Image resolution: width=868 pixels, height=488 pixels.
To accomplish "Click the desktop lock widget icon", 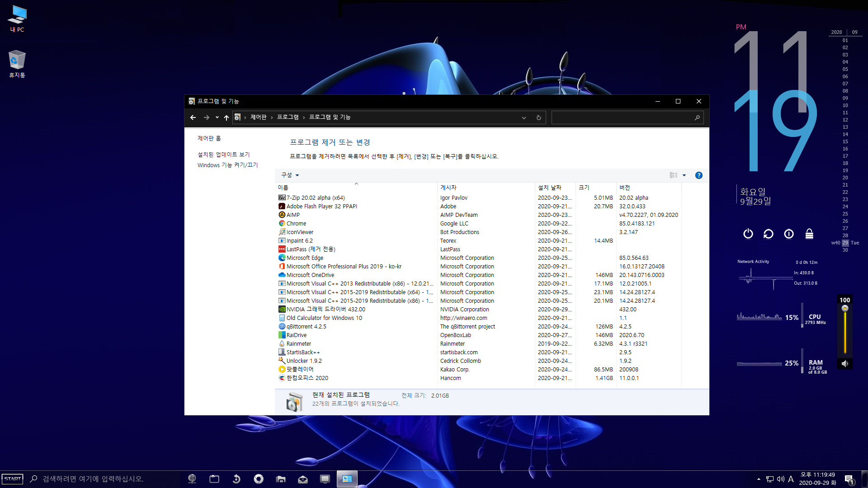I will click(809, 234).
